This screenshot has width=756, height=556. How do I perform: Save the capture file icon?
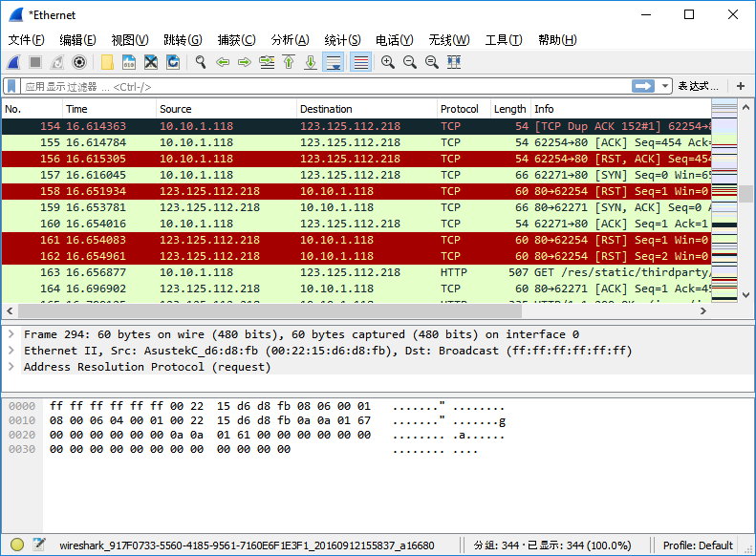tap(129, 62)
